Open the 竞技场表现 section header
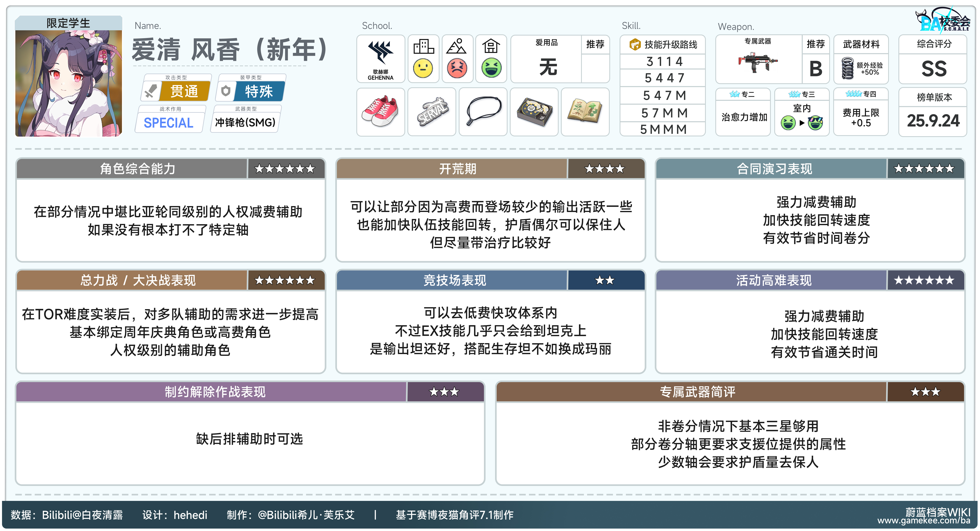The image size is (980, 531). 455,280
